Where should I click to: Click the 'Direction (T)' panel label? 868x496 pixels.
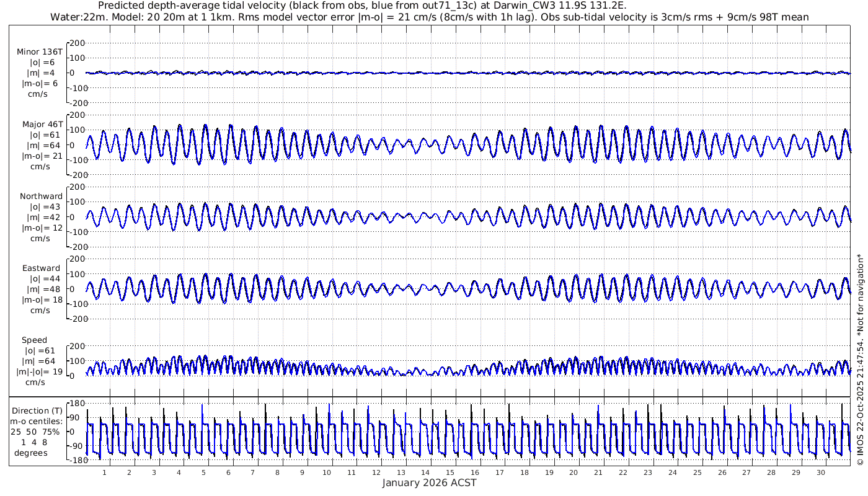click(37, 410)
